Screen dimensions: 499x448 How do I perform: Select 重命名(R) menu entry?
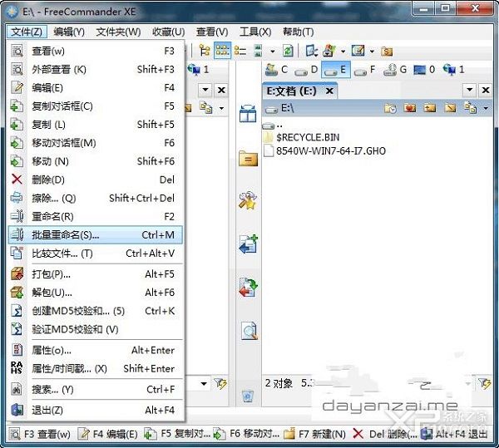click(x=96, y=217)
